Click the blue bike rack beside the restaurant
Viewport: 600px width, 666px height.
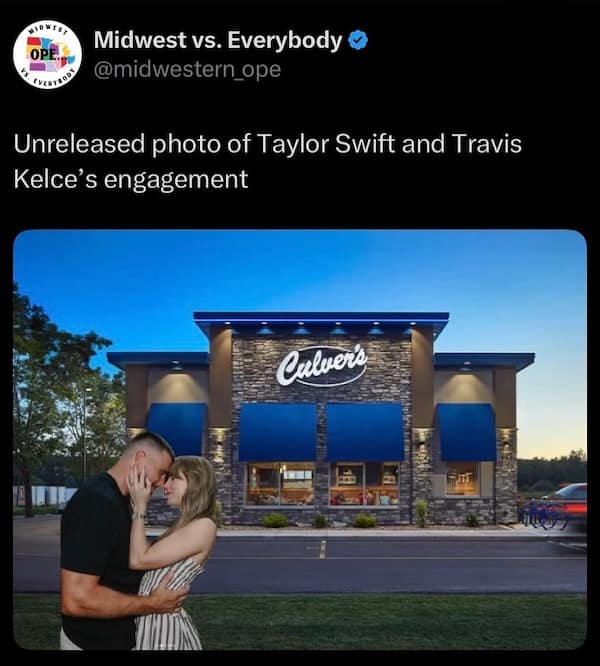point(542,514)
